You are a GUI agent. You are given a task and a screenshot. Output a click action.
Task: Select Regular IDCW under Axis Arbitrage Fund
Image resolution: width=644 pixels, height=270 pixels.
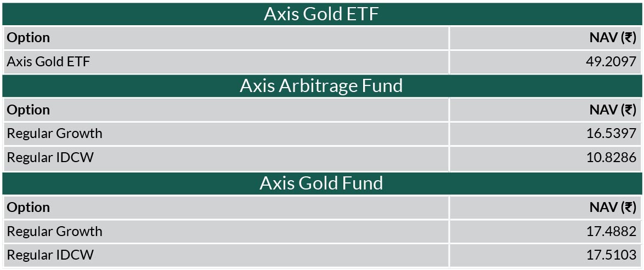50,158
